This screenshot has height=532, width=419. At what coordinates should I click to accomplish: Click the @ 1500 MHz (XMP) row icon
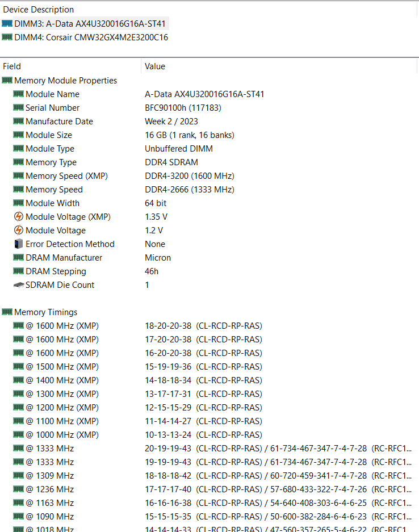(x=18, y=366)
